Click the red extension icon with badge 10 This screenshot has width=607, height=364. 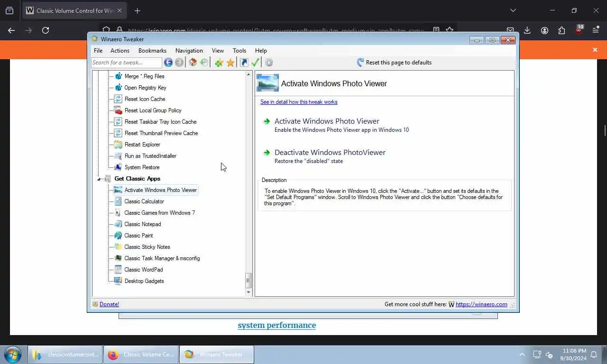coord(579,30)
